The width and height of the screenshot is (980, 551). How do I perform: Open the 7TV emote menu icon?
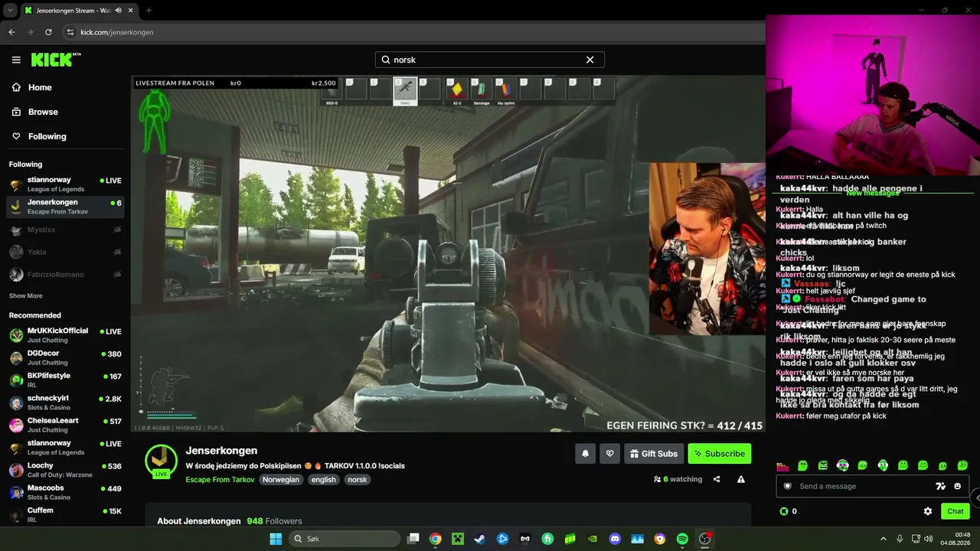tap(941, 486)
